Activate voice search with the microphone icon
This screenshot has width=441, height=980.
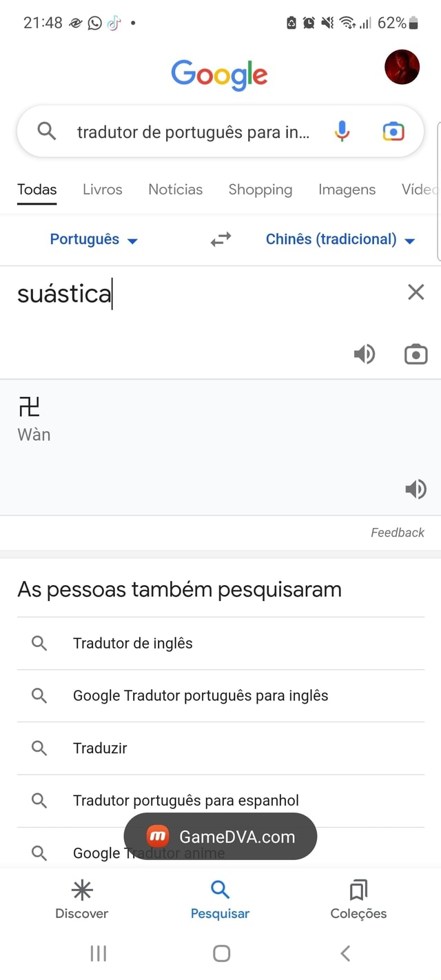click(342, 131)
